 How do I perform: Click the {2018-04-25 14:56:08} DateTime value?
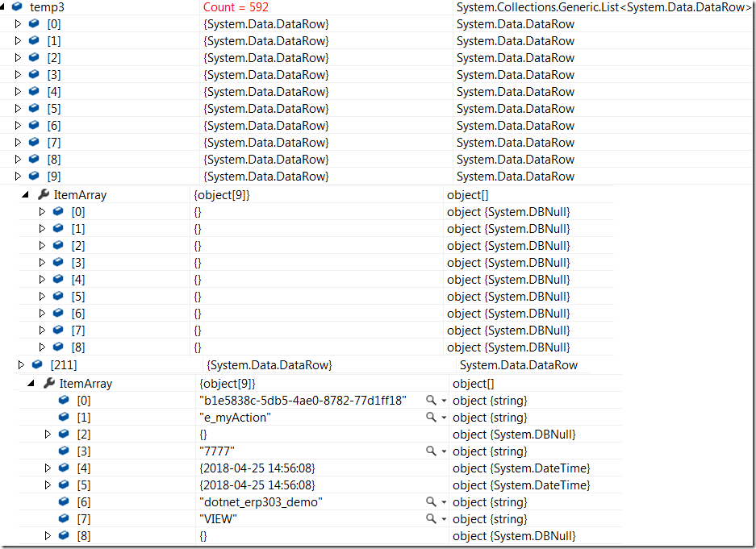pos(258,468)
